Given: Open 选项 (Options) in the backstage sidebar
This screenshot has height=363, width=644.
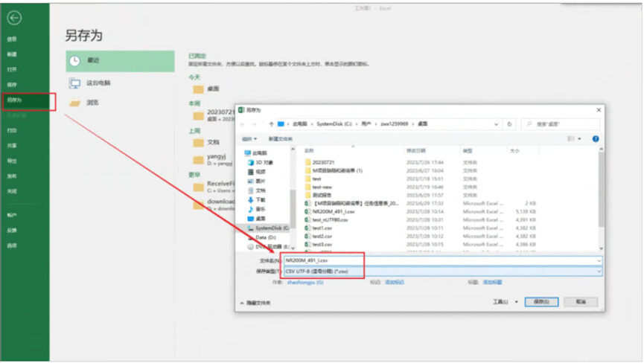Looking at the screenshot, I should tap(12, 245).
